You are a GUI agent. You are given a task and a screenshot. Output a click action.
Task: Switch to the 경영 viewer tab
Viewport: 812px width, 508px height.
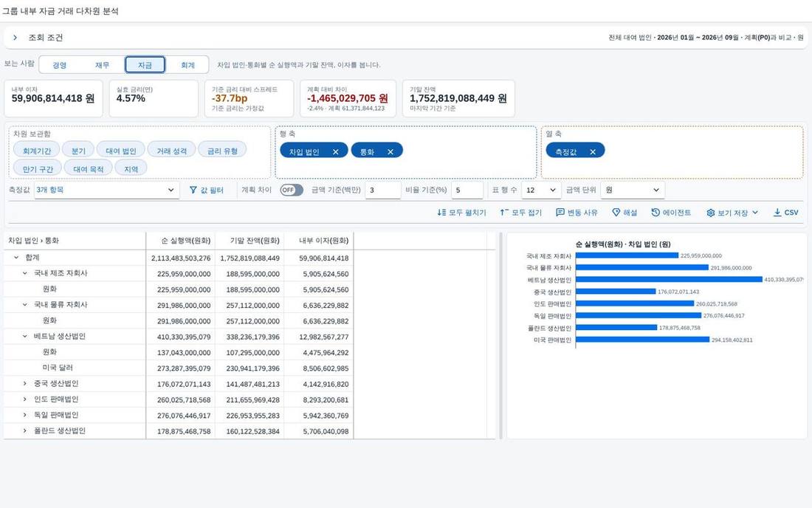60,65
